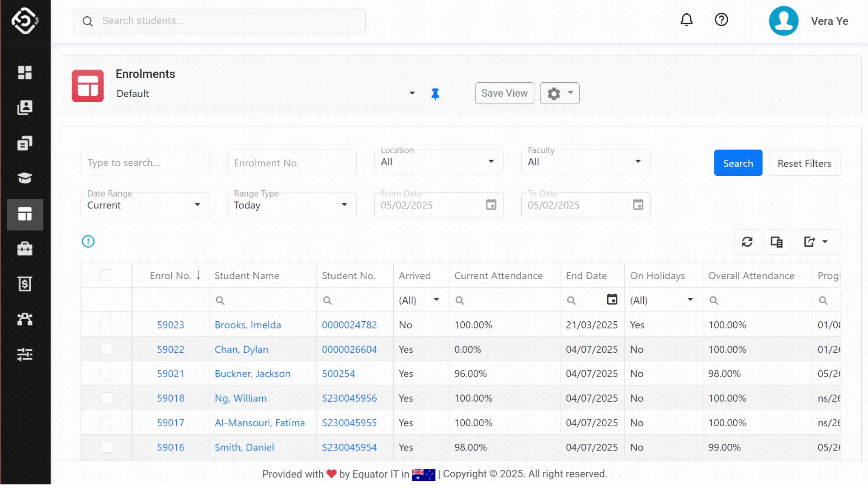This screenshot has width=868, height=488.
Task: Tick the checkbox for enrolment 59023
Action: (106, 324)
